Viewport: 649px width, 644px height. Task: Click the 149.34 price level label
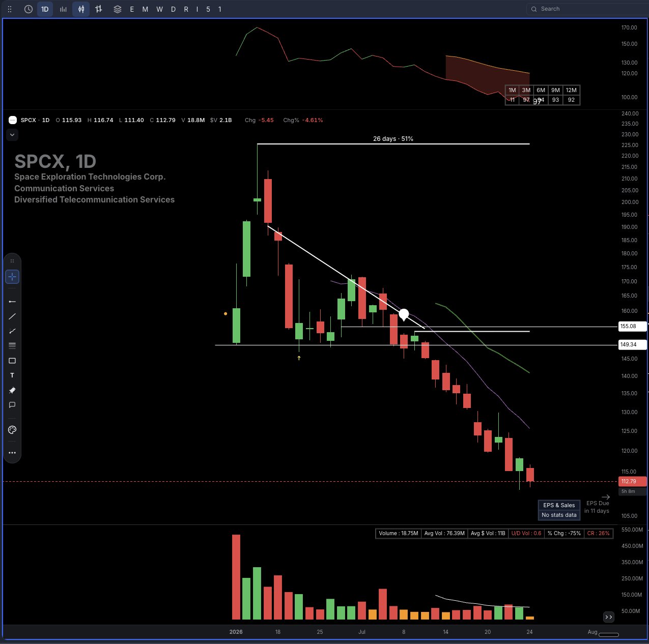[x=632, y=344]
